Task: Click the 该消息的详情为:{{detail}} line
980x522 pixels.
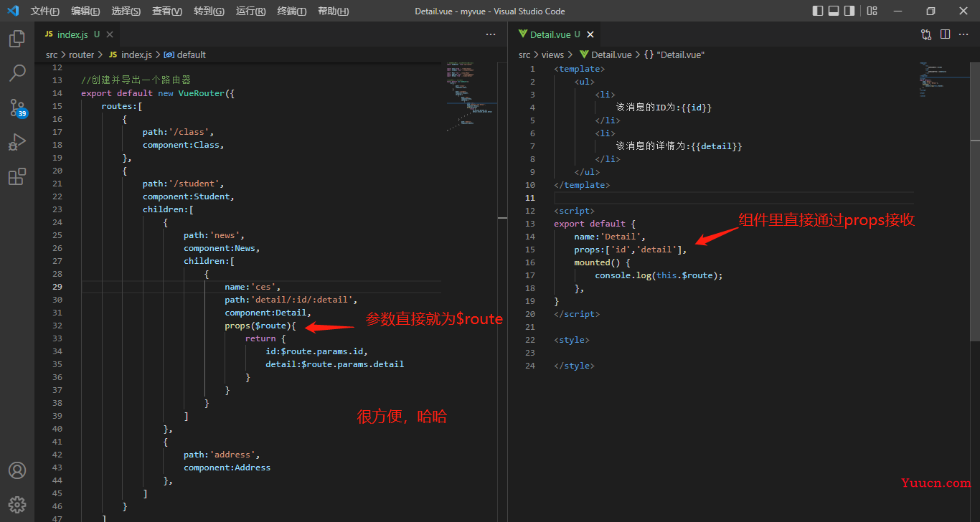Action: point(679,146)
